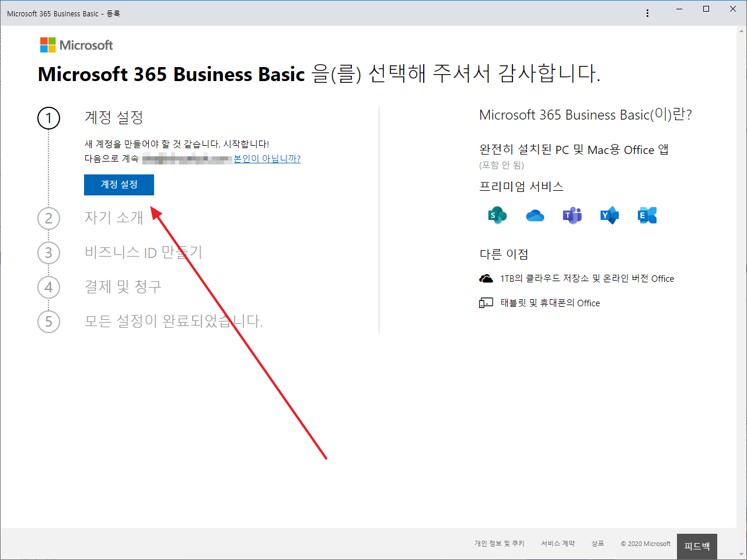
Task: Select step 3 circle for 비즈니스 ID
Action: click(49, 253)
